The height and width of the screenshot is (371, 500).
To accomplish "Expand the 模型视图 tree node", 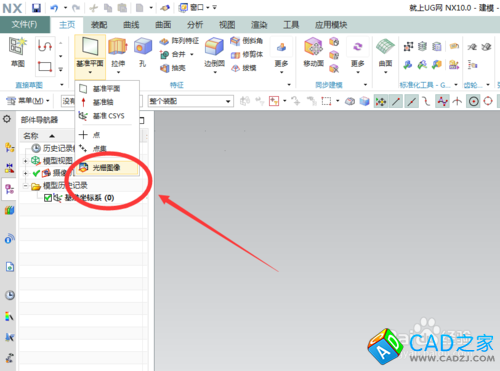I will tap(25, 161).
